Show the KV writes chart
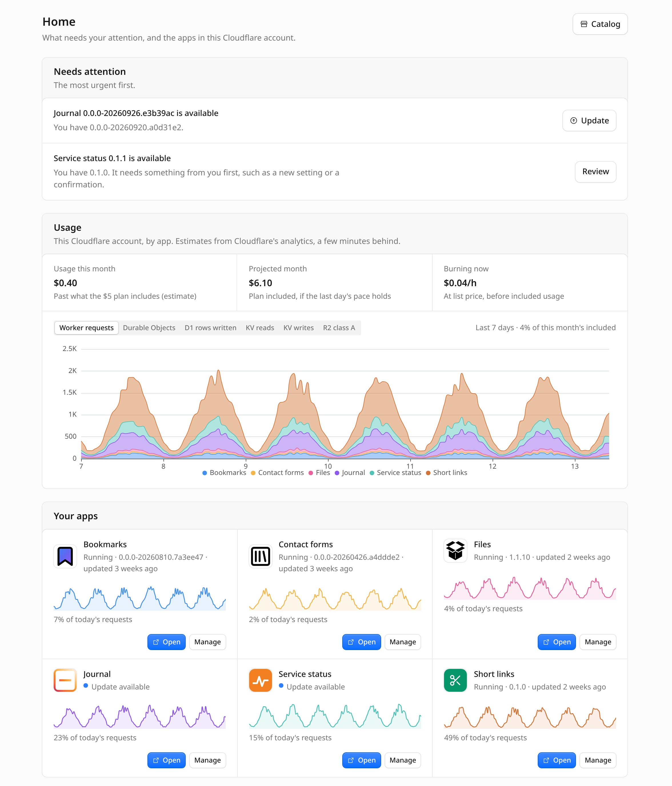 coord(299,328)
